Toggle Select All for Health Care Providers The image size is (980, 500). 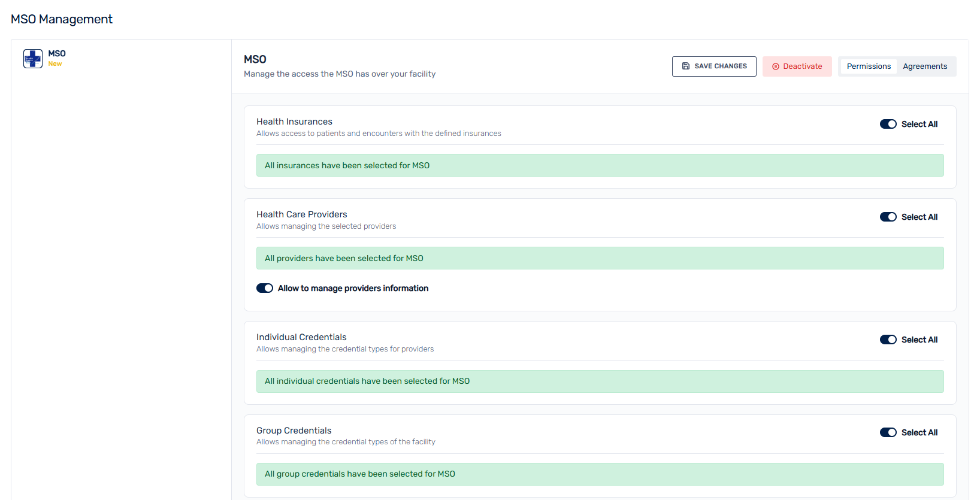888,217
